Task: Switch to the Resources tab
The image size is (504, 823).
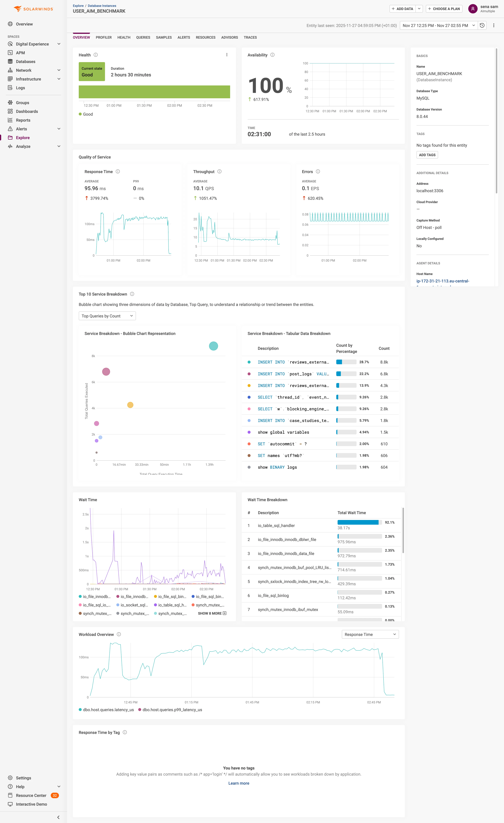Action: point(205,37)
